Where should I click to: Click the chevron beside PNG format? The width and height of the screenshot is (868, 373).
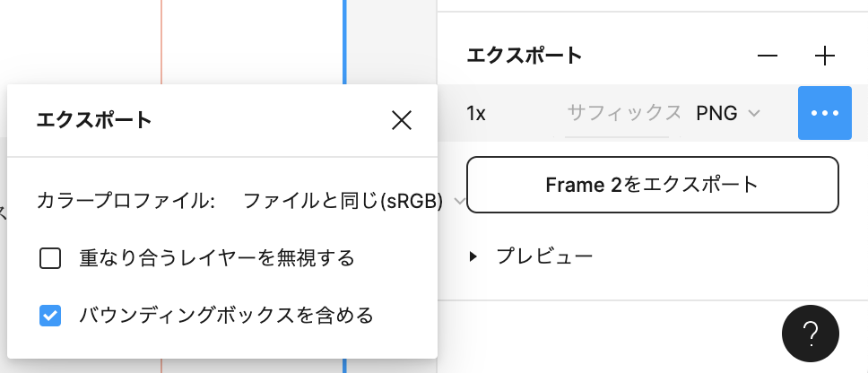coord(754,113)
